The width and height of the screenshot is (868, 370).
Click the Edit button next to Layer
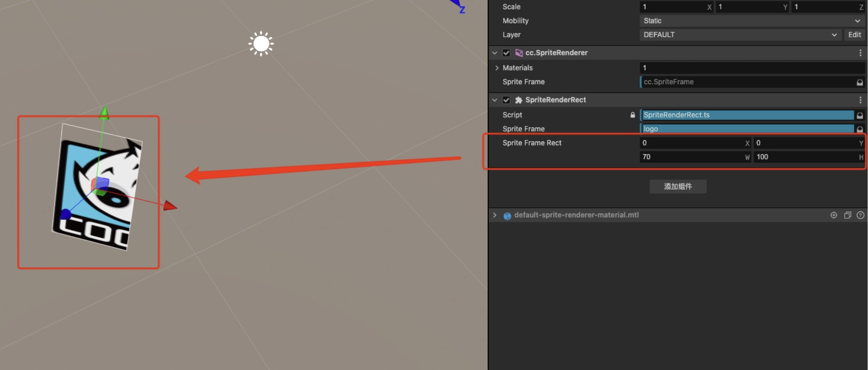click(x=855, y=35)
